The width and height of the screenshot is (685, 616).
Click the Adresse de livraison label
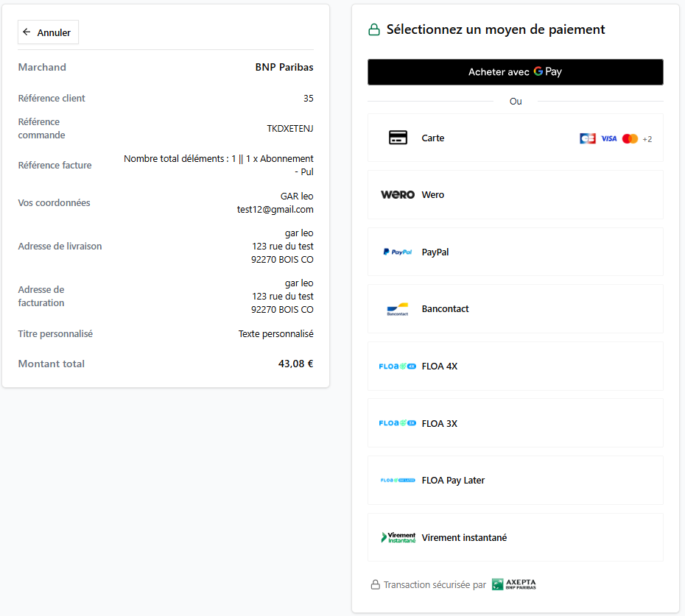pyautogui.click(x=60, y=247)
